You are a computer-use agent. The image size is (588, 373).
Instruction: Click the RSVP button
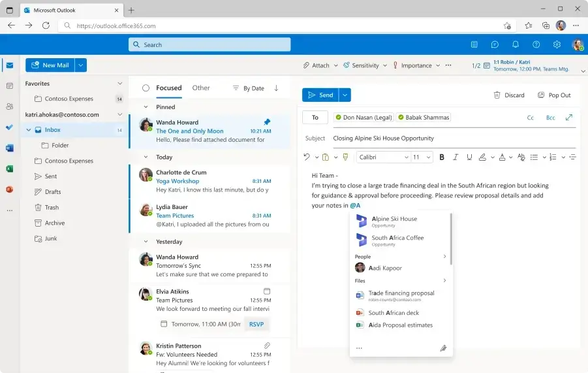point(257,324)
